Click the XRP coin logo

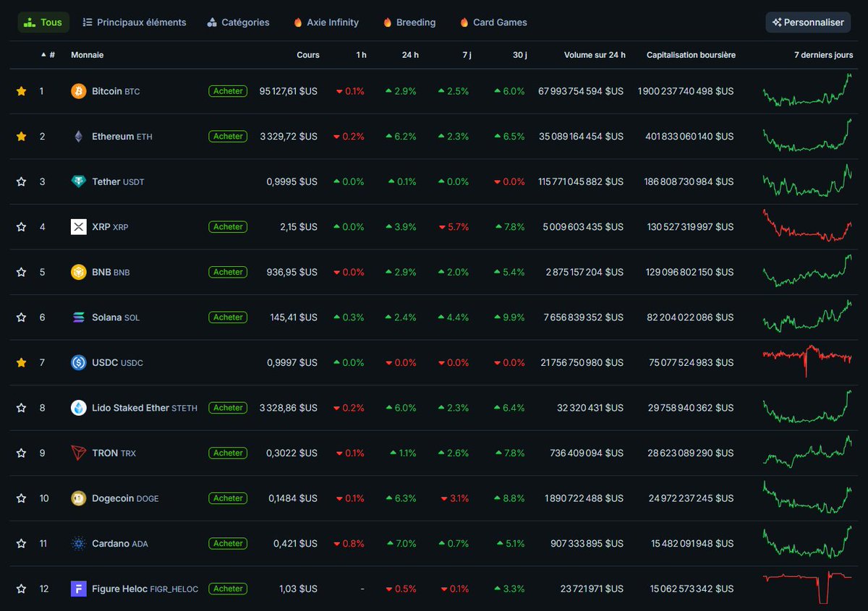[x=78, y=226]
